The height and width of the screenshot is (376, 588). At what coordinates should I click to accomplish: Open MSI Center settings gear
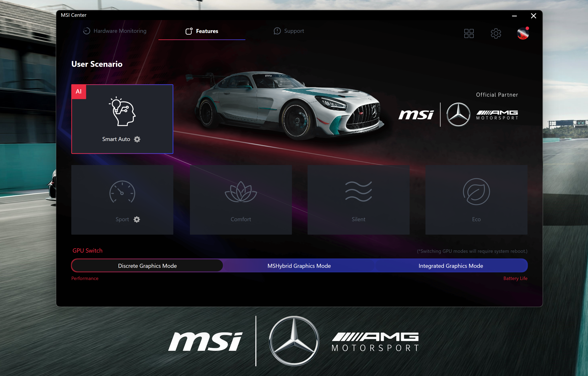[x=496, y=33]
